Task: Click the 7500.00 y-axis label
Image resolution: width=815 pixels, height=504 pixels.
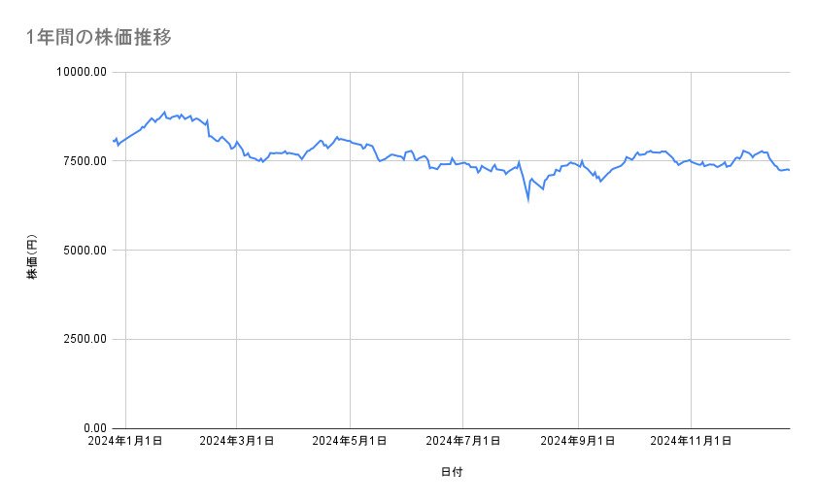Action: point(84,161)
